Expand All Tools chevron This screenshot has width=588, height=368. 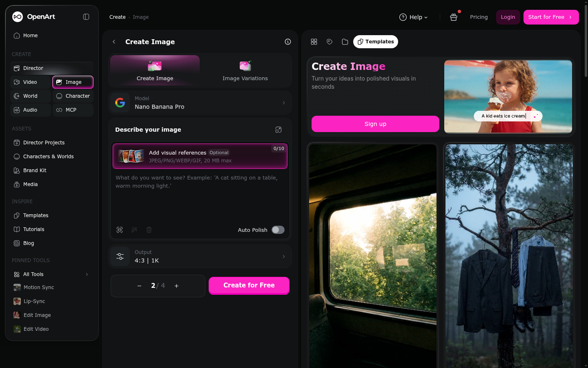coord(87,274)
